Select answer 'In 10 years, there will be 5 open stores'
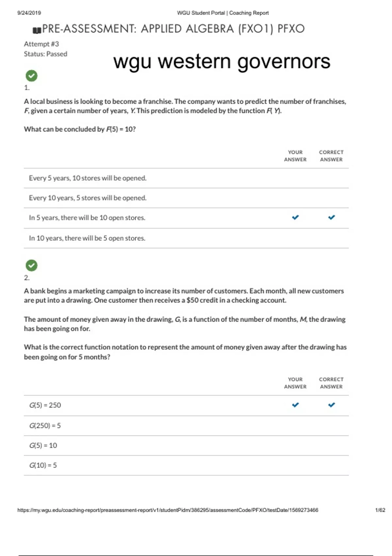392x556 pixels. (87, 238)
